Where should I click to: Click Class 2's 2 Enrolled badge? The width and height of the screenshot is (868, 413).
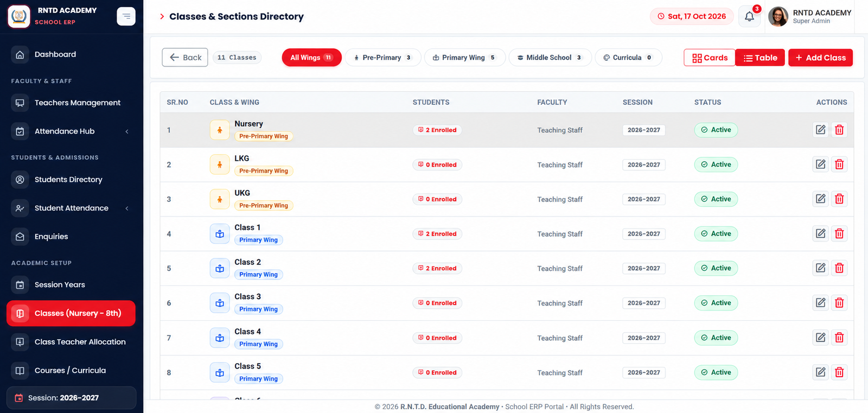pos(437,268)
